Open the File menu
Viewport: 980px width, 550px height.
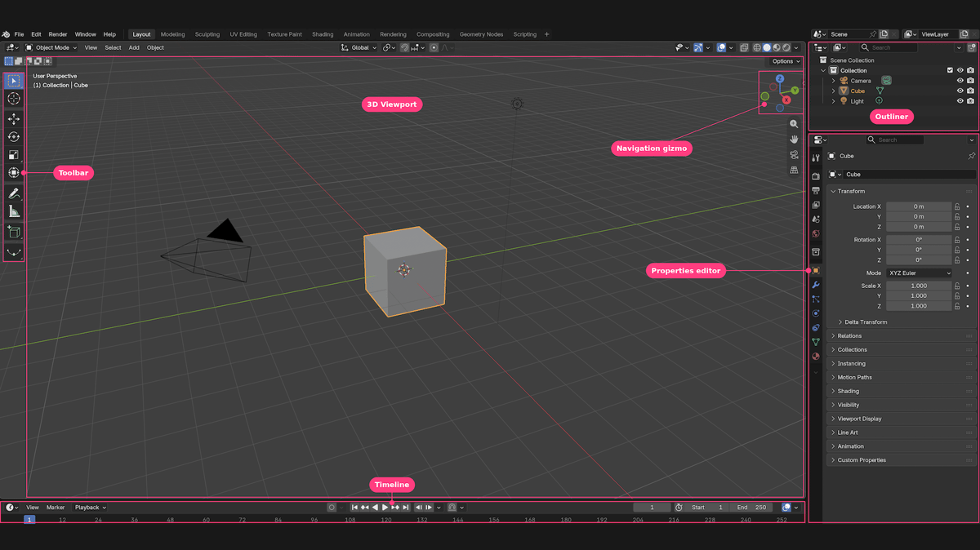click(19, 34)
